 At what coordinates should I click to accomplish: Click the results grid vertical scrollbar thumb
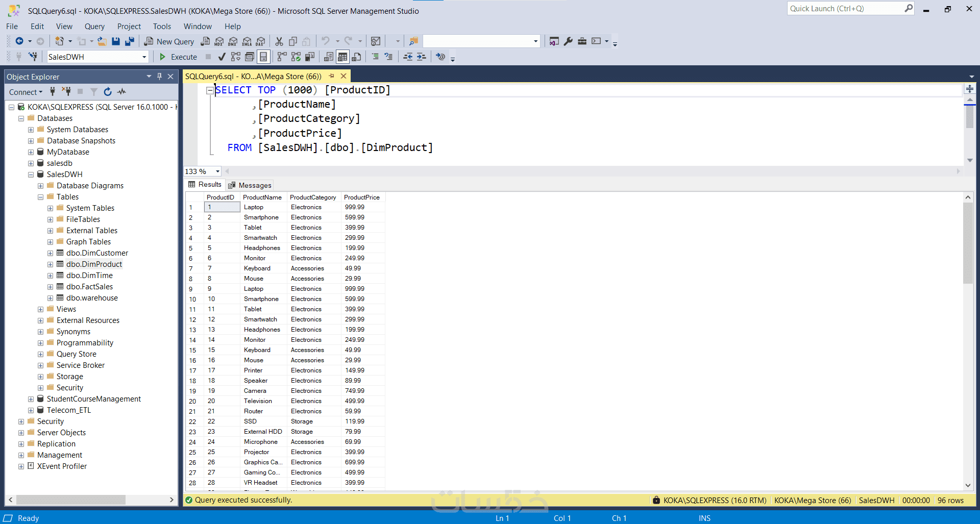(968, 243)
